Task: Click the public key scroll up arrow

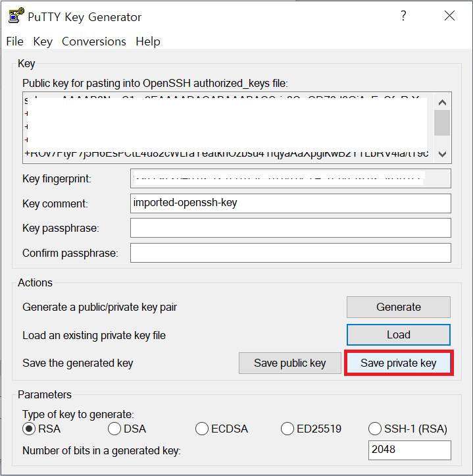Action: 442,102
